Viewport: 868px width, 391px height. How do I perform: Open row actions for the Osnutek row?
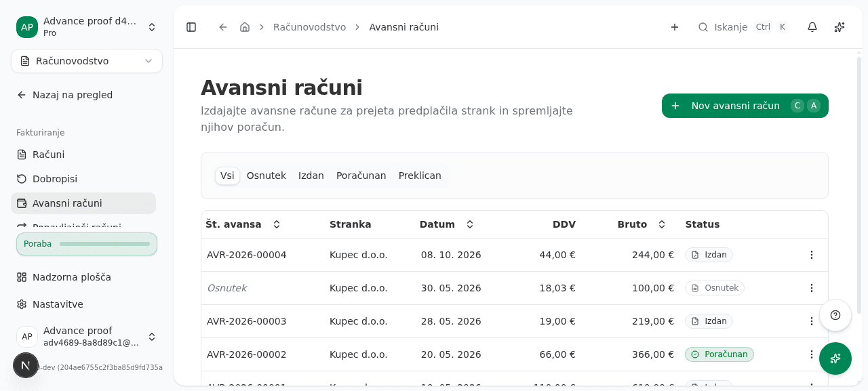point(812,288)
